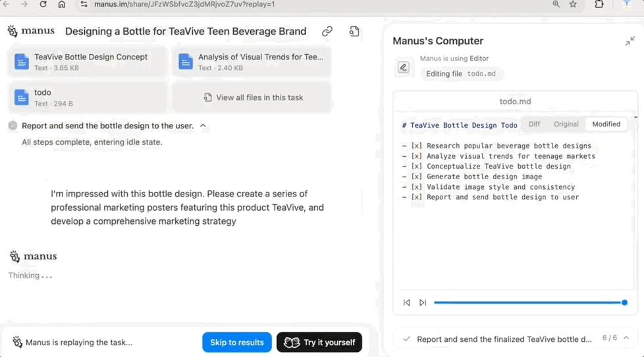Click 'Validate image style and consistency' line
Viewport: 644px width, 357px height.
tap(500, 187)
